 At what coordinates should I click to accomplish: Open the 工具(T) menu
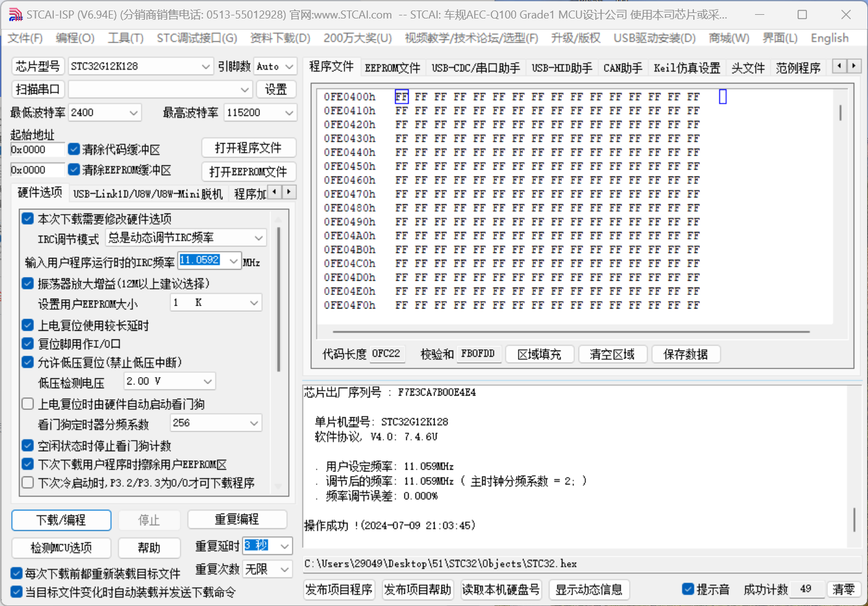[126, 38]
